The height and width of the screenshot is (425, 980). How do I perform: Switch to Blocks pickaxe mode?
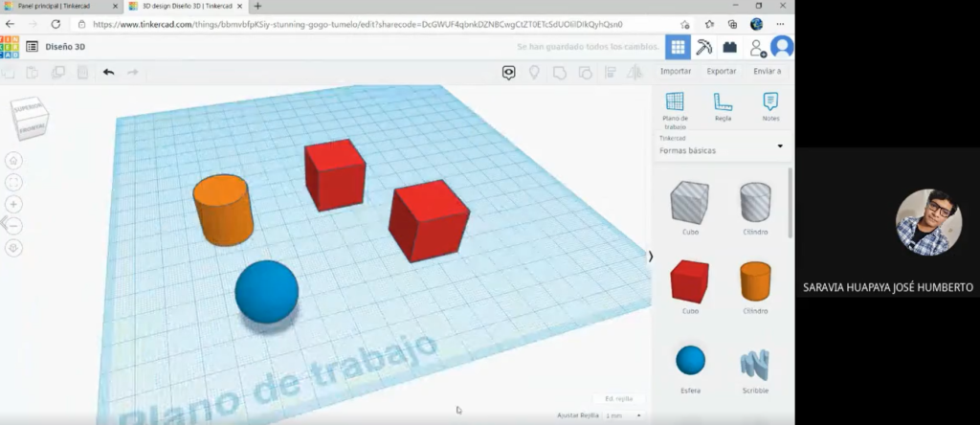click(x=704, y=47)
